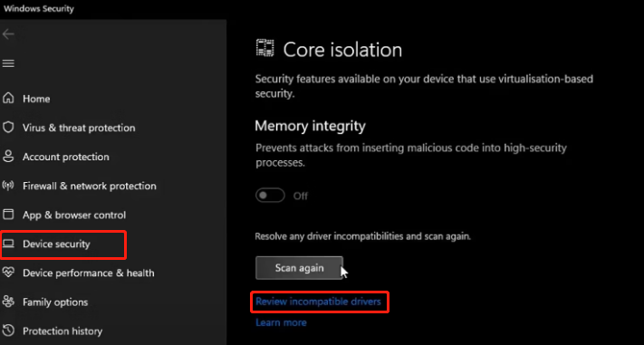Select the Firewall antenna icon
The width and height of the screenshot is (644, 345).
tap(8, 186)
